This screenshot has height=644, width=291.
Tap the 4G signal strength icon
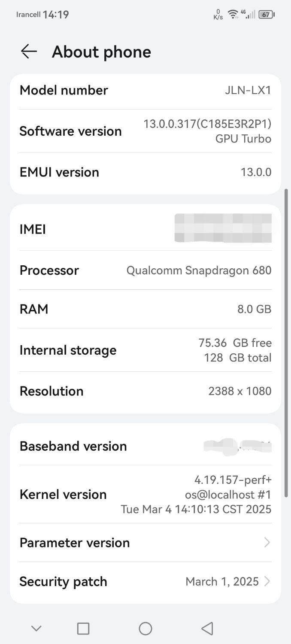tap(248, 14)
